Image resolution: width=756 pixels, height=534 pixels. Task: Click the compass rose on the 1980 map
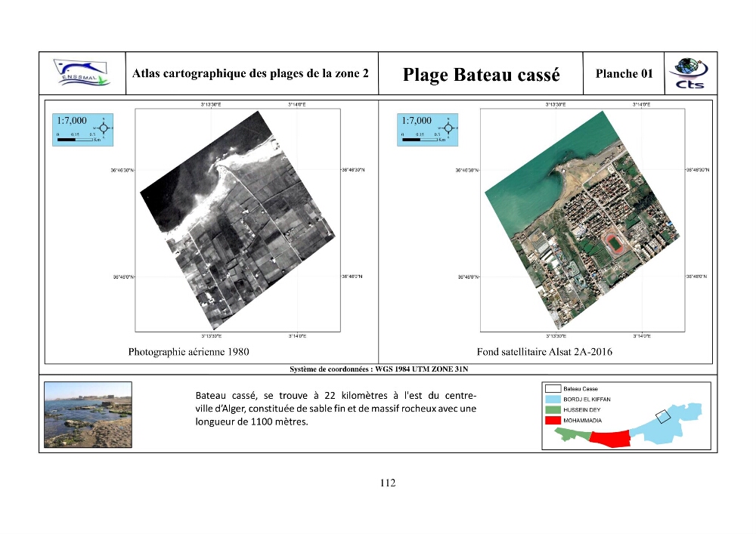pos(104,128)
